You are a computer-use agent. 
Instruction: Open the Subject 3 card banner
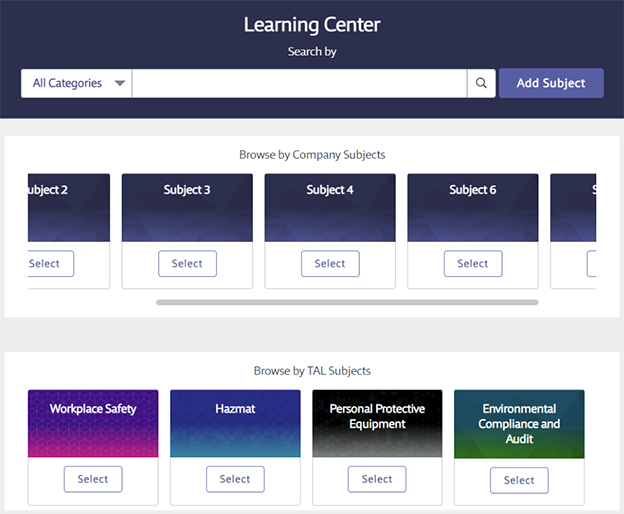pos(187,208)
